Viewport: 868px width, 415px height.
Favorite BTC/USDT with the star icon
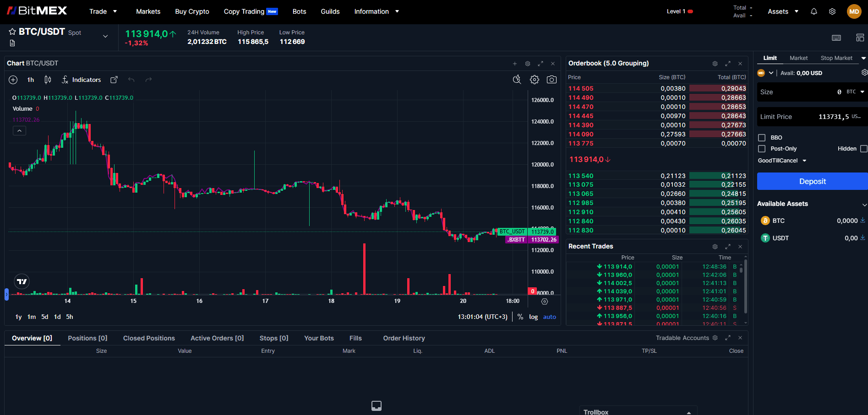pos(12,32)
